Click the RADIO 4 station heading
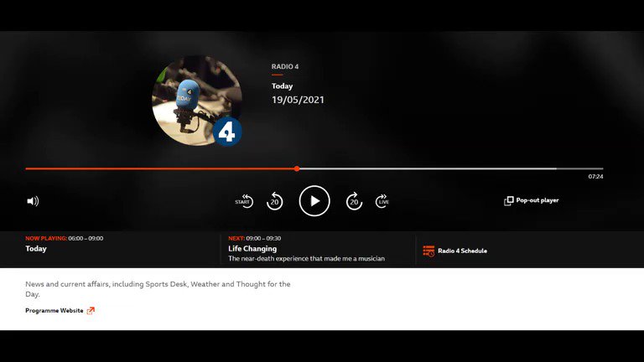Screen dimensions: 644x362 point(285,66)
